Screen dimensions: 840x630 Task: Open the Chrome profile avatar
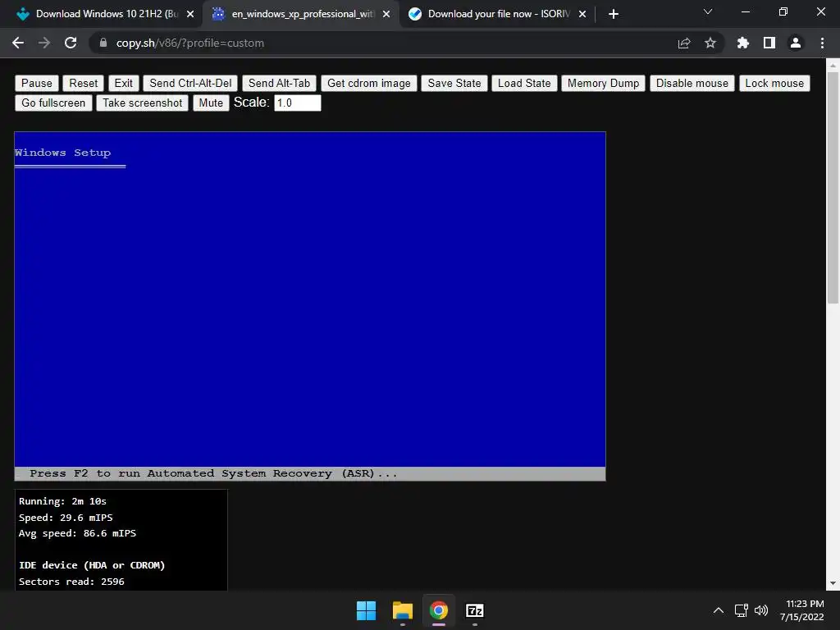(796, 43)
